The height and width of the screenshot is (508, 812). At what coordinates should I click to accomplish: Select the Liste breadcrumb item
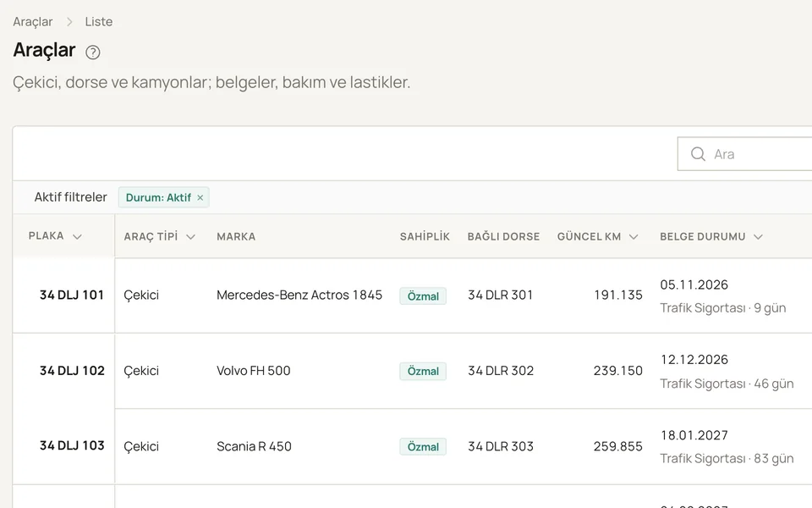(x=99, y=22)
